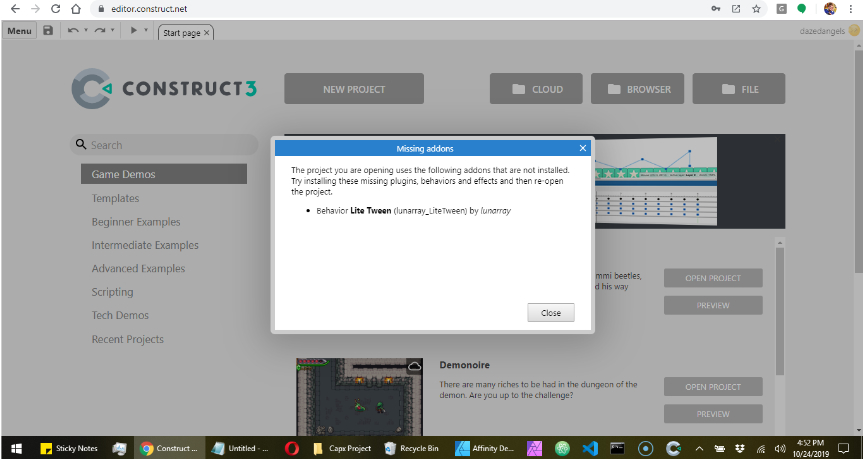The height and width of the screenshot is (459, 863).
Task: Click the NEW PROJECT button
Action: pyautogui.click(x=354, y=89)
